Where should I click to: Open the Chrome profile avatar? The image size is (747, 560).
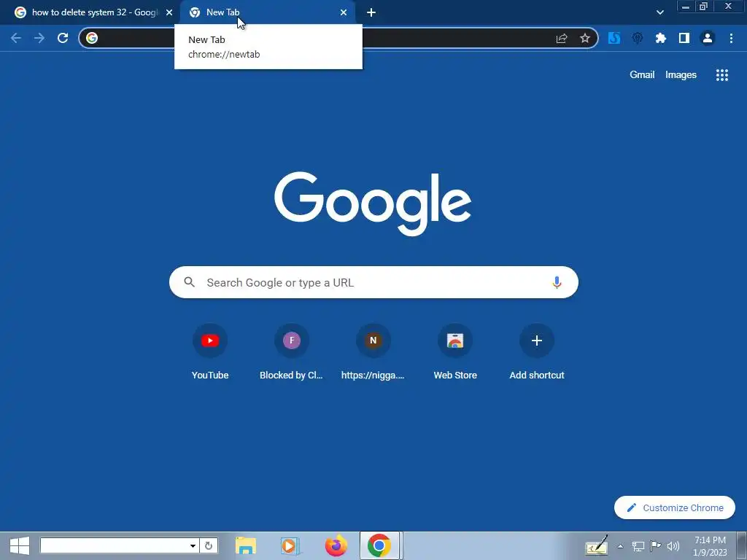[708, 38]
